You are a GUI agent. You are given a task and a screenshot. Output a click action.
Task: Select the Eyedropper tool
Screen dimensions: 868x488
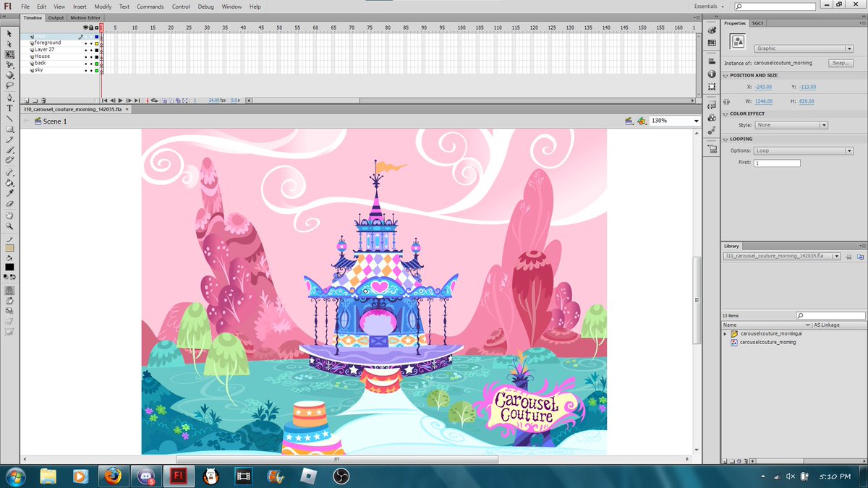tap(9, 193)
